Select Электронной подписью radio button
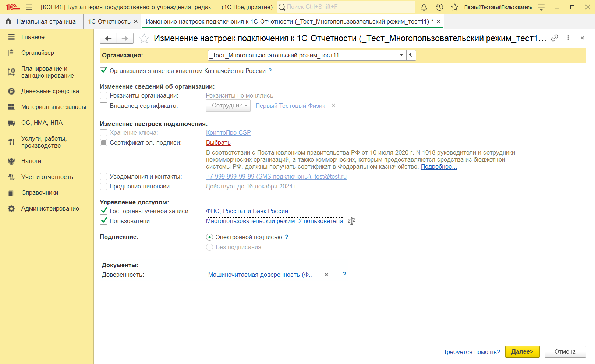This screenshot has height=364, width=595. click(x=209, y=237)
